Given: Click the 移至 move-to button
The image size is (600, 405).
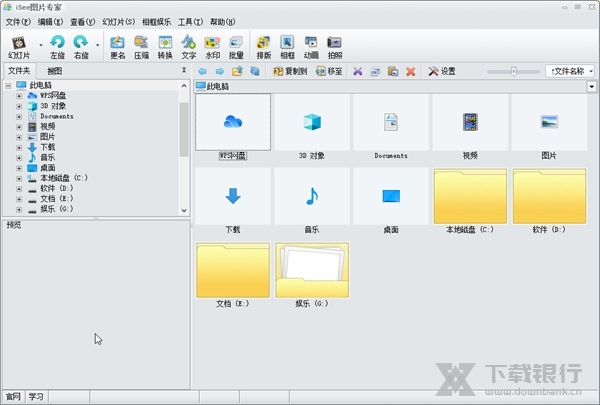Looking at the screenshot, I should coord(329,71).
